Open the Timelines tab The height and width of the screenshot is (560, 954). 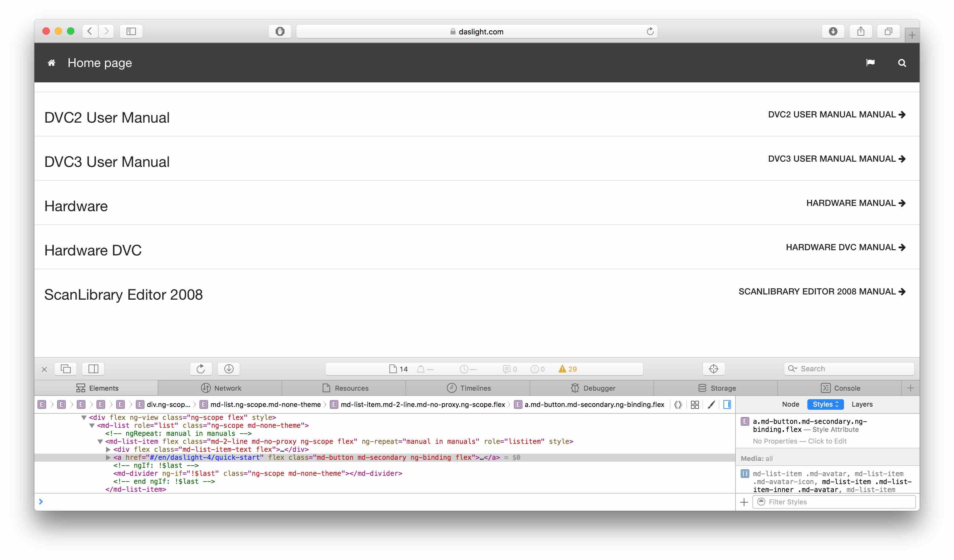468,388
